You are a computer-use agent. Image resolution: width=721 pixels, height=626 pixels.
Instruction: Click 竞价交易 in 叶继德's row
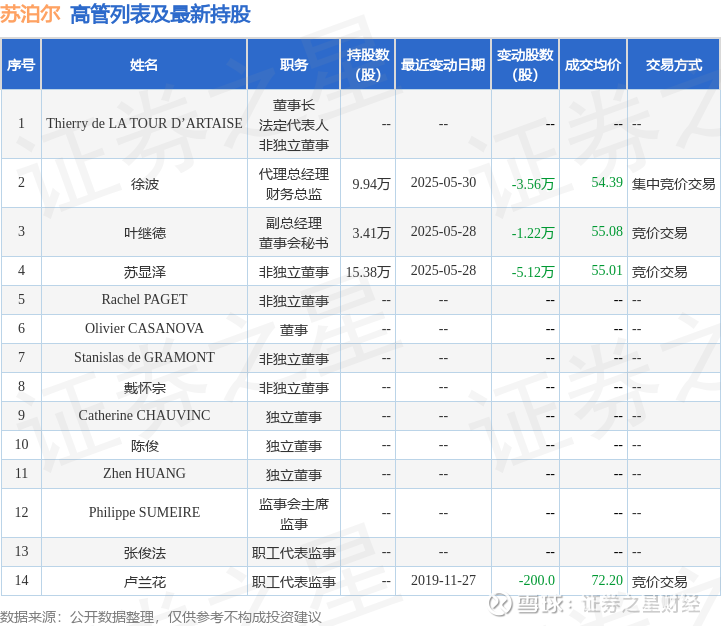659,233
